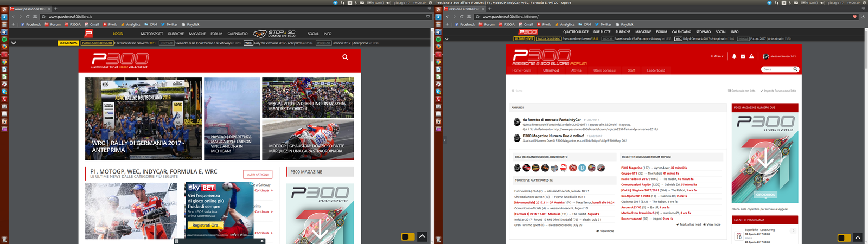The width and height of the screenshot is (868, 244).
Task: Click the scroll-to-top arrow in right window
Action: 857,237
